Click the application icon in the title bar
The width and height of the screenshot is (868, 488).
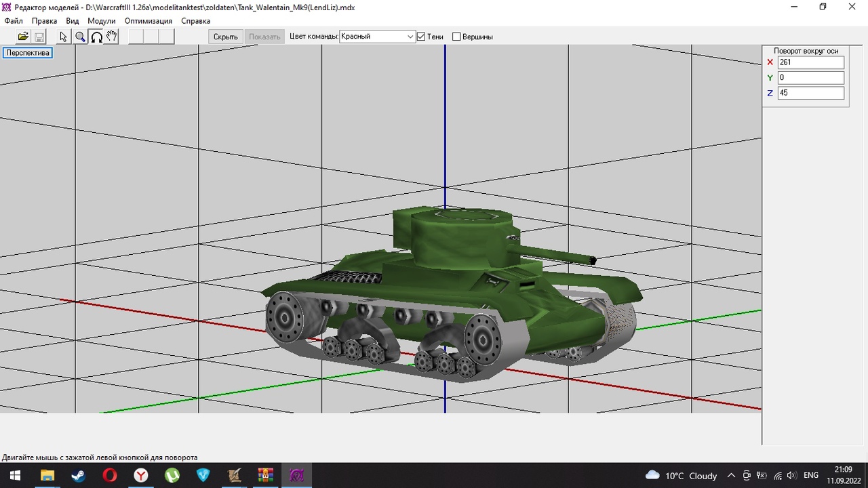tap(7, 7)
